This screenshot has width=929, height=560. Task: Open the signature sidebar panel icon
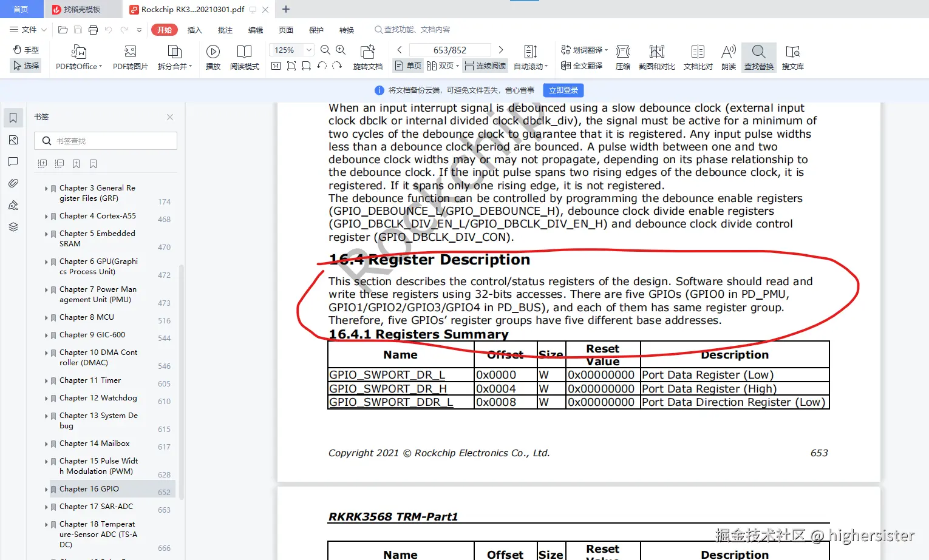[13, 205]
